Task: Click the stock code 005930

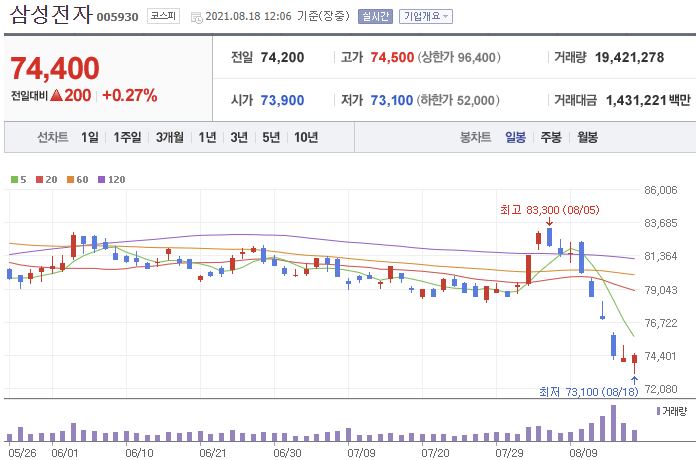Action: [118, 17]
